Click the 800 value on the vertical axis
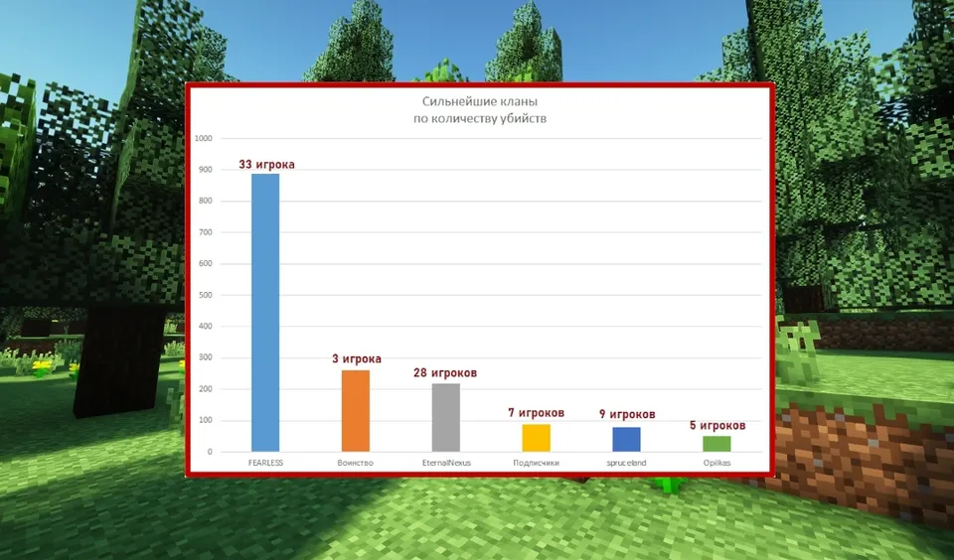The height and width of the screenshot is (560, 954). click(x=206, y=201)
